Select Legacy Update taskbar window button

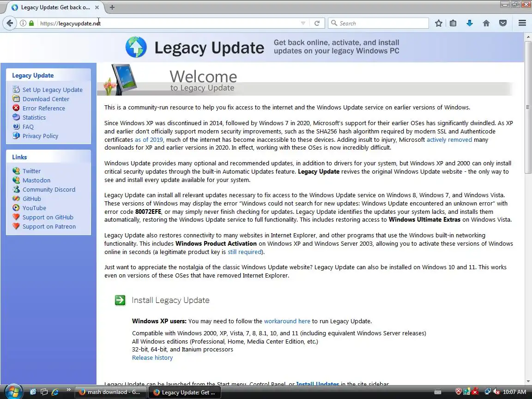tap(185, 392)
